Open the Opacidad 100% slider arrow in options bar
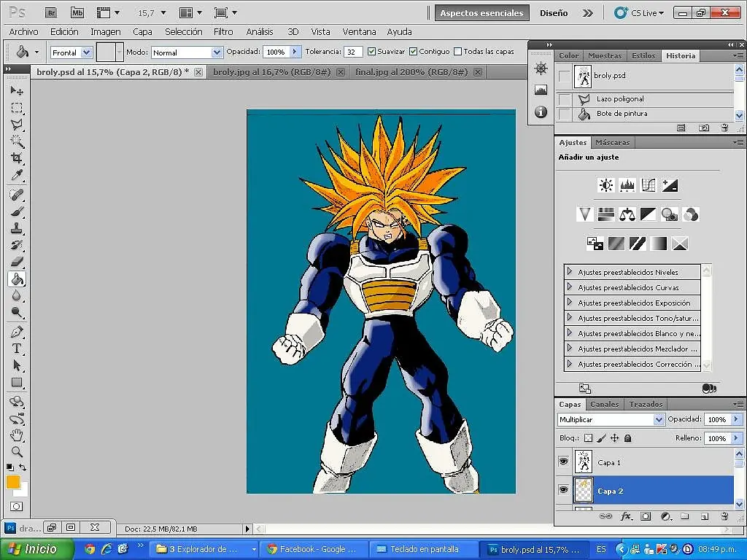Image resolution: width=747 pixels, height=560 pixels. 295,52
